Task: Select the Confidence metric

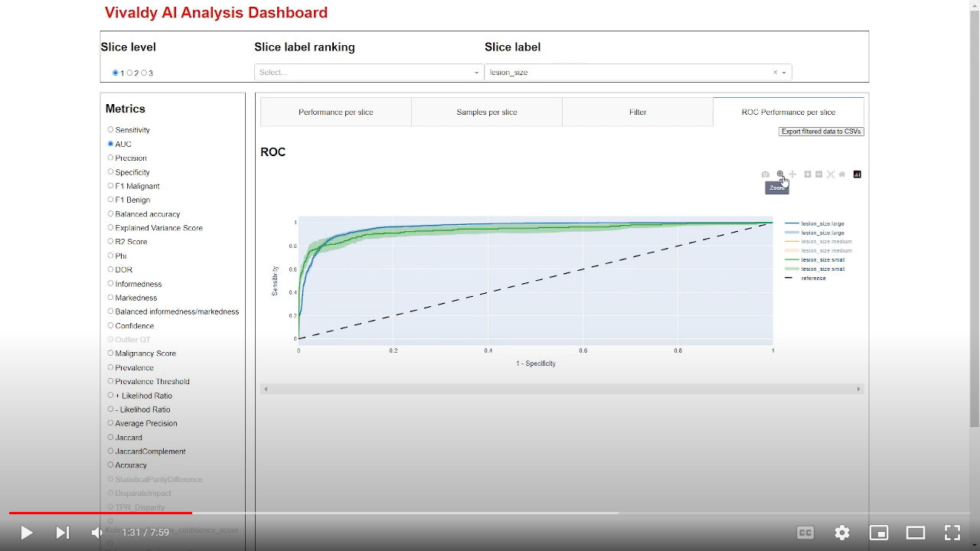Action: 111,325
